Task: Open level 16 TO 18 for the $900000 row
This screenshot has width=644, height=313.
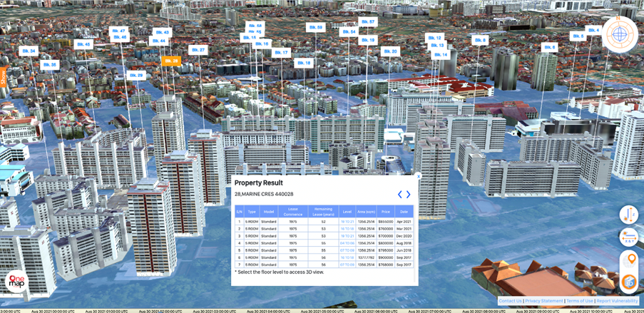Action: point(347,257)
